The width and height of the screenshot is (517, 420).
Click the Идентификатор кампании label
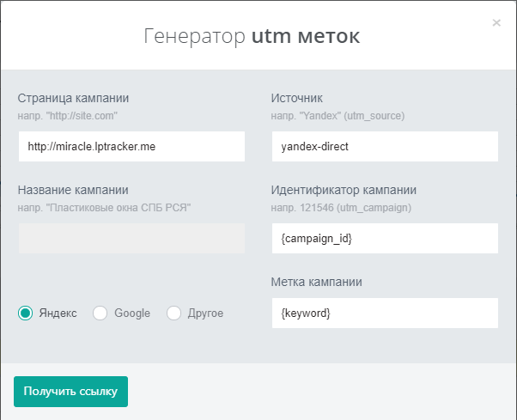click(344, 190)
